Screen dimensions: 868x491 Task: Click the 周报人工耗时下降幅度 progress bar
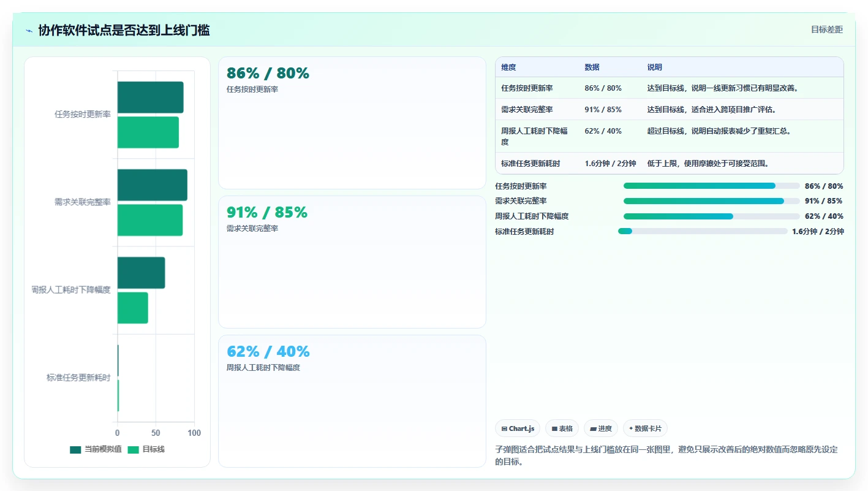[712, 216]
